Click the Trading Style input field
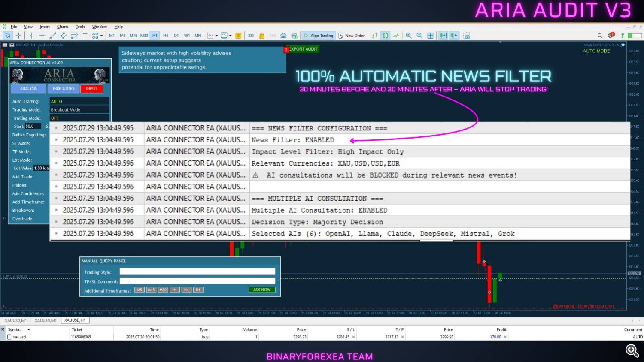Image resolution: width=644 pixels, height=362 pixels. tap(197, 271)
